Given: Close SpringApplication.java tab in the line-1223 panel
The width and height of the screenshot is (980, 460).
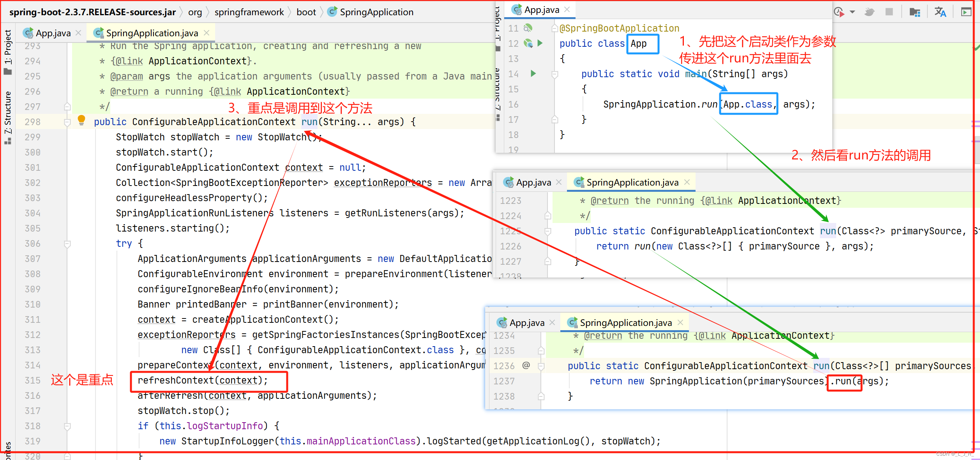Looking at the screenshot, I should click(687, 182).
